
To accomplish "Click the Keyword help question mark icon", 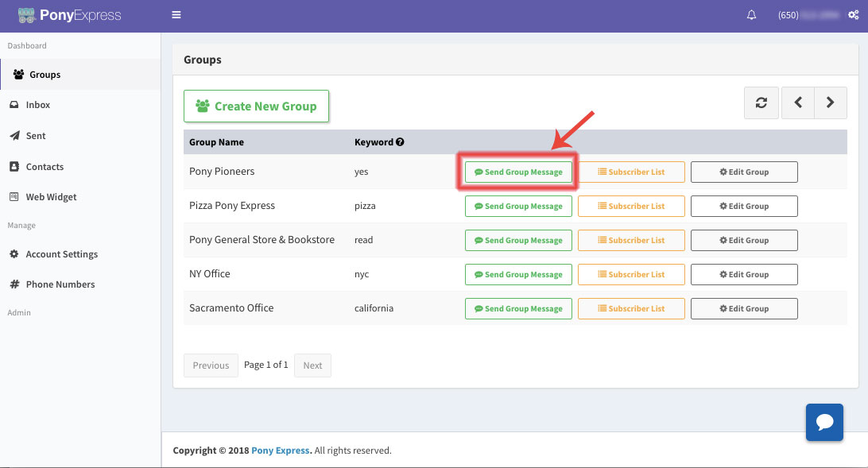I will tap(400, 142).
